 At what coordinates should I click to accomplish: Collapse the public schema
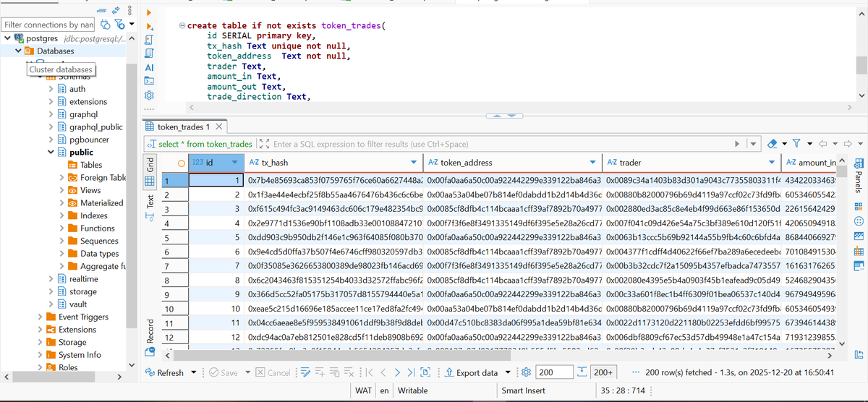point(51,153)
